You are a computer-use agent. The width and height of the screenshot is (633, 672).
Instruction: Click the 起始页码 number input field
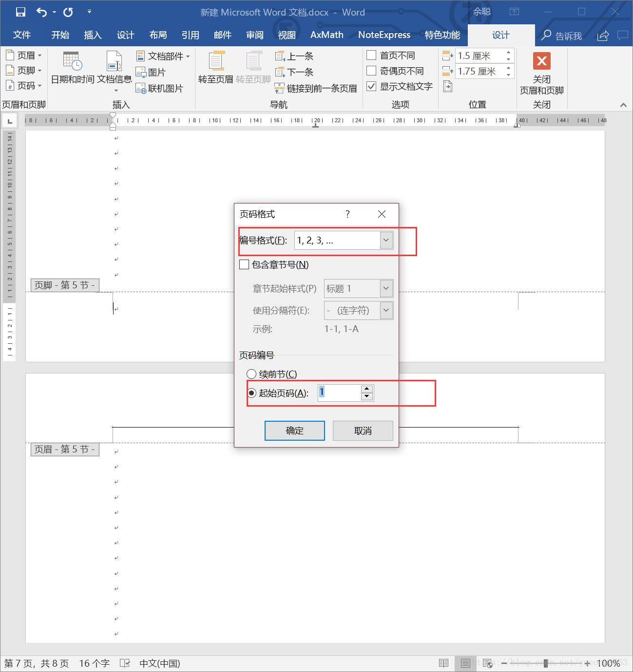click(x=339, y=393)
